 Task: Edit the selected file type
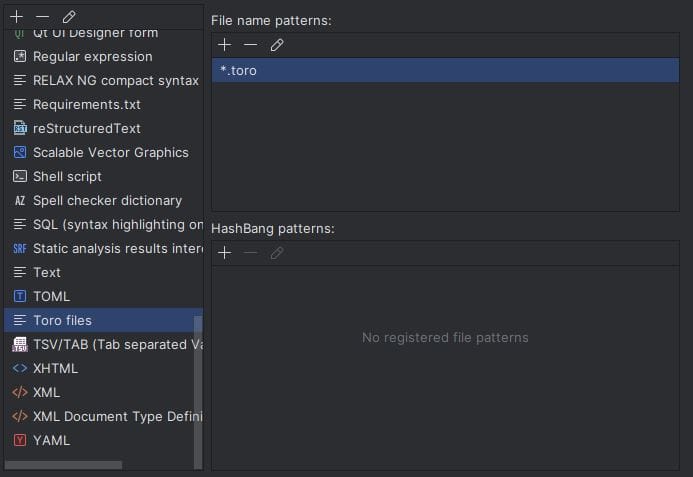coord(69,17)
